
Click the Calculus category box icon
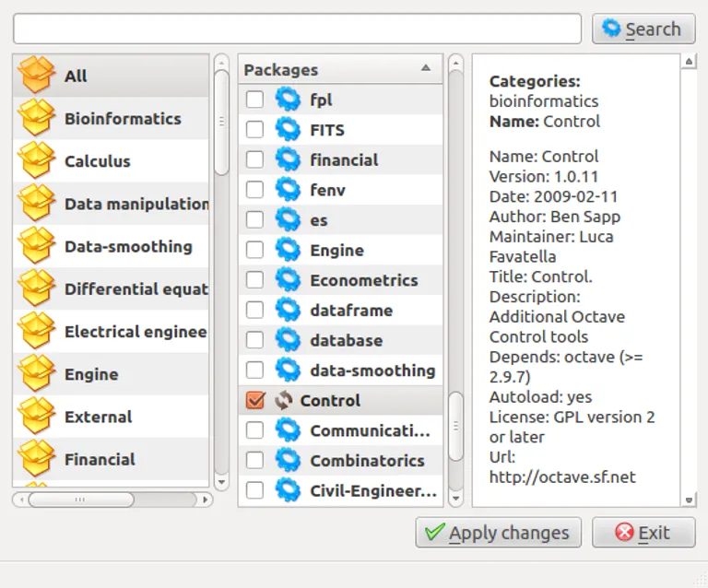[37, 161]
